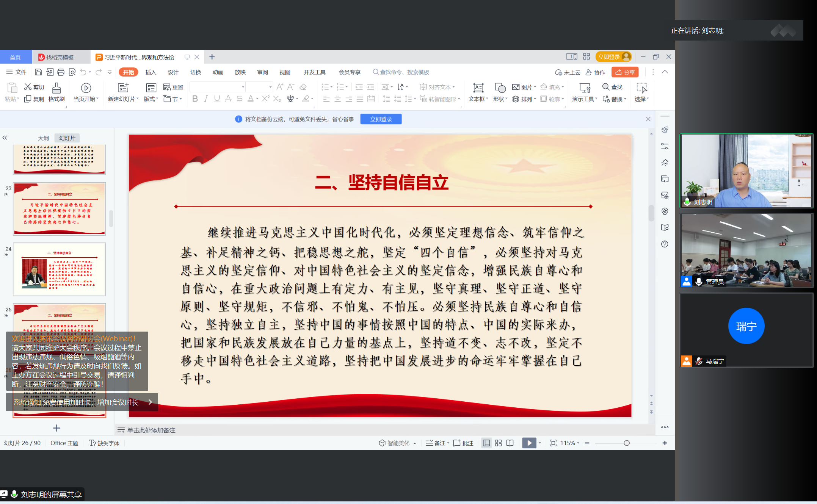Image resolution: width=817 pixels, height=504 pixels.
Task: Click the New Slide (新建幻灯片) icon
Action: pyautogui.click(x=123, y=88)
